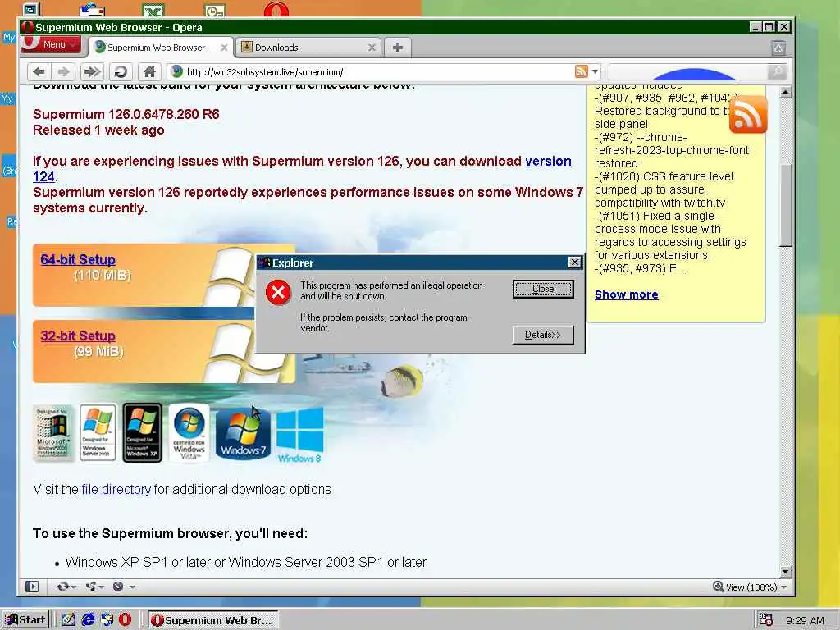Open the file directory link
This screenshot has height=630, width=840.
point(116,489)
